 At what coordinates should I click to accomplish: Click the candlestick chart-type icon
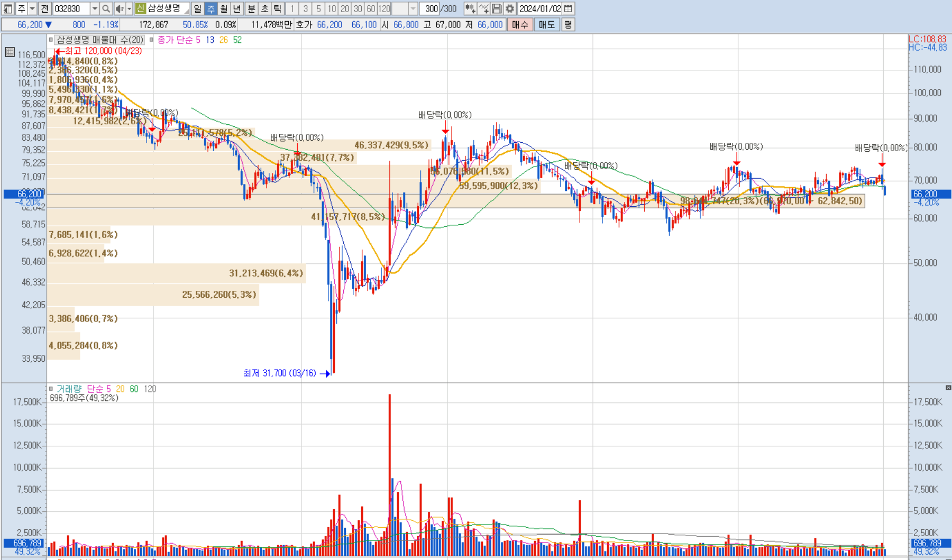tap(470, 8)
